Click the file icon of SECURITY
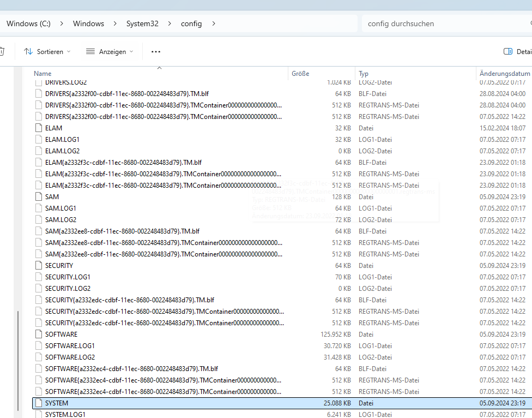 [39, 266]
